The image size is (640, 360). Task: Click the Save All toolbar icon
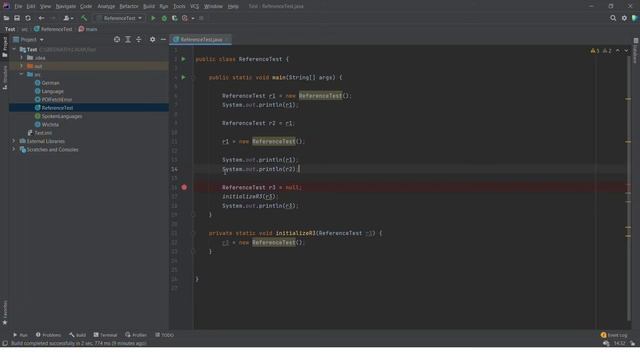click(17, 18)
